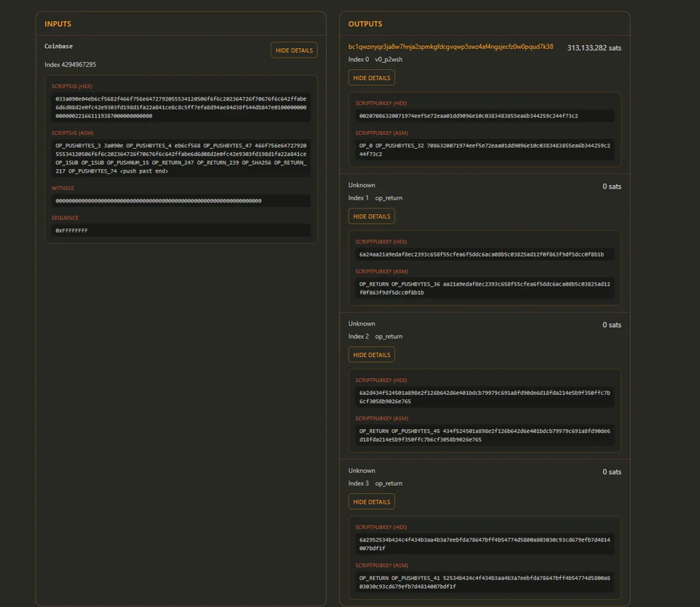Click the 0 sats amount for Index 2

tap(612, 325)
